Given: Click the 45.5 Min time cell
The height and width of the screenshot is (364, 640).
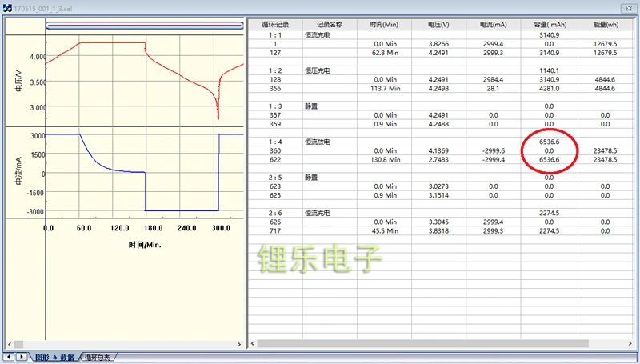Looking at the screenshot, I should (385, 231).
